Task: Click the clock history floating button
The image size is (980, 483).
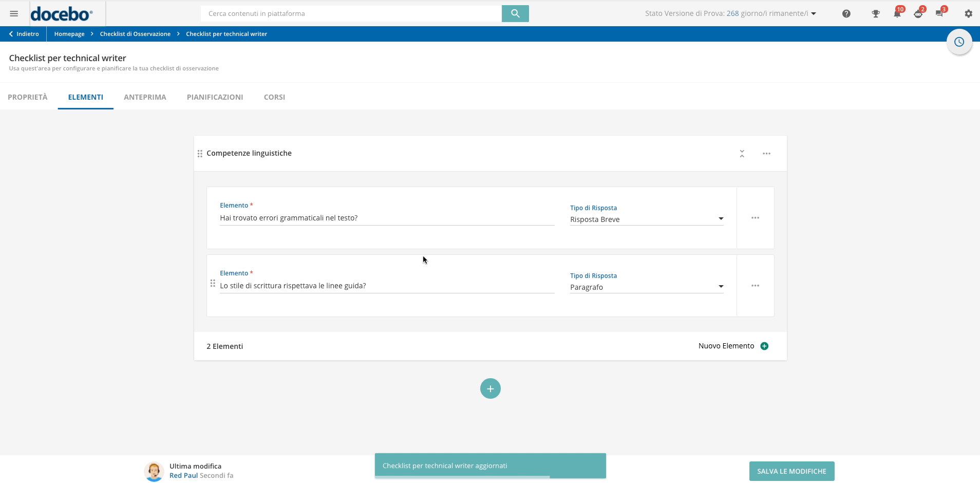Action: 959,42
